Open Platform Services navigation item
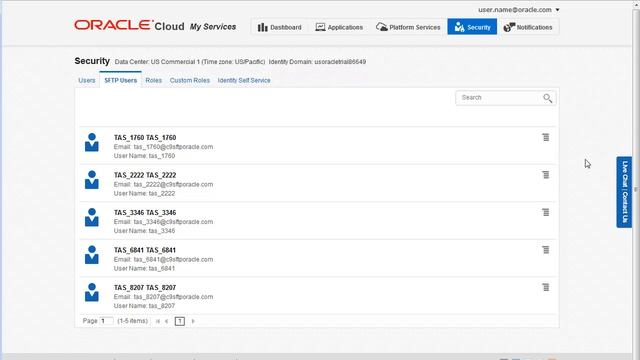The width and height of the screenshot is (640, 360). pos(408,27)
